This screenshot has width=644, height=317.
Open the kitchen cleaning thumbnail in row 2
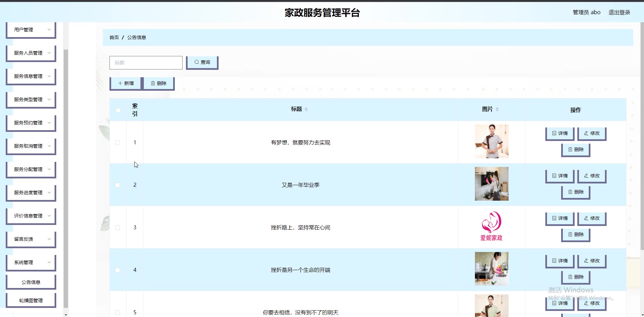click(x=491, y=184)
